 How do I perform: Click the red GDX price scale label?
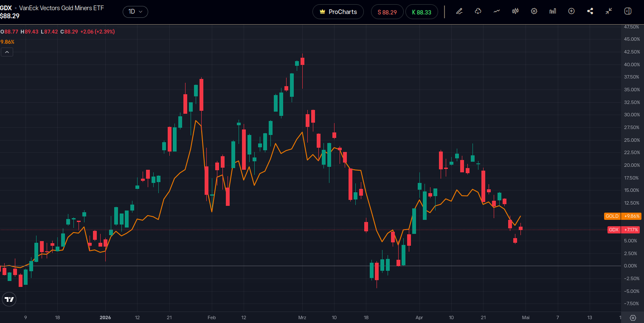point(613,230)
